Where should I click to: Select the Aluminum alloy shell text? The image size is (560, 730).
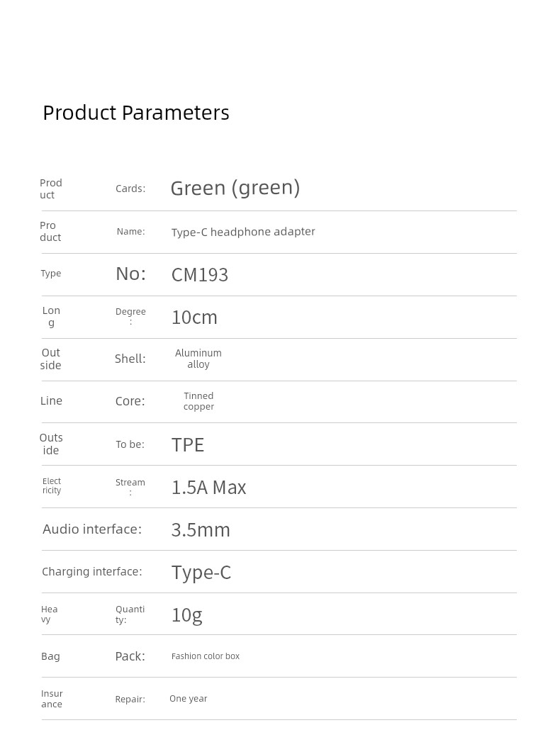pyautogui.click(x=198, y=359)
